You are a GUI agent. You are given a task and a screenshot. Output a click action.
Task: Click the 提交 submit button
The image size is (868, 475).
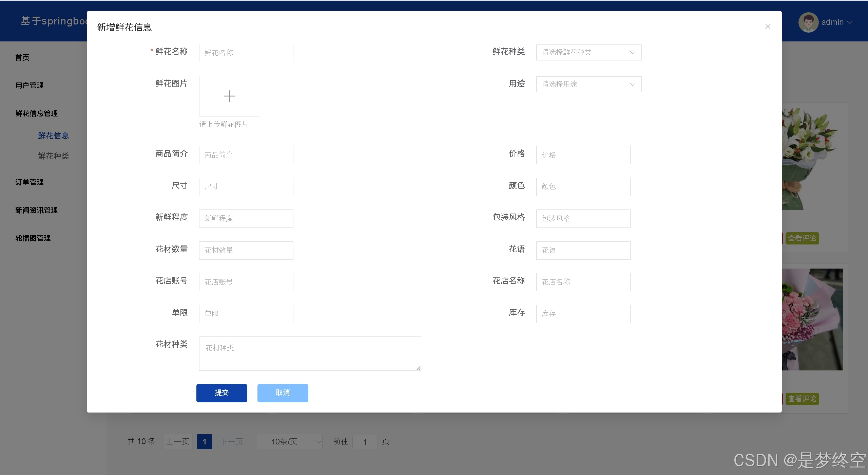(221, 393)
